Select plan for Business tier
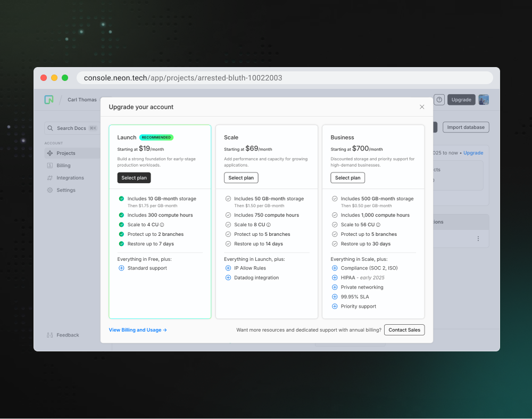This screenshot has height=419, width=532. tap(347, 178)
